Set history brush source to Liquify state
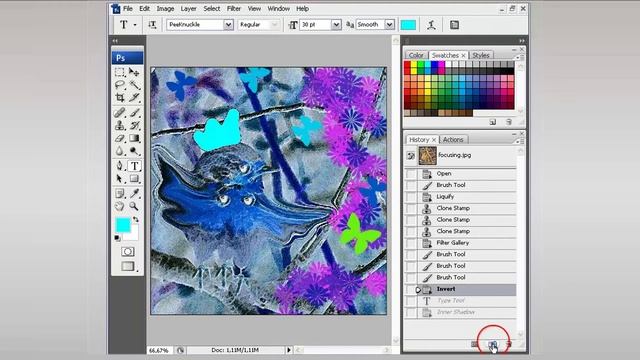 point(411,197)
